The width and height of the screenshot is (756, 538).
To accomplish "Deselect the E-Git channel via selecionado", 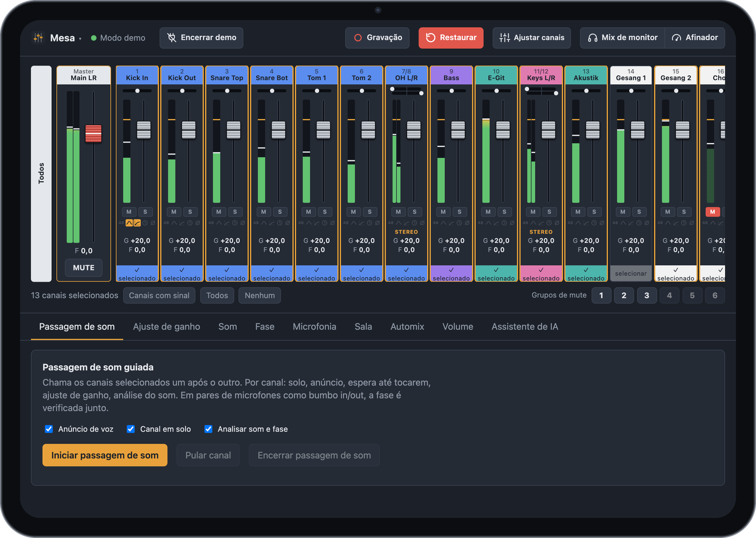I will point(496,274).
